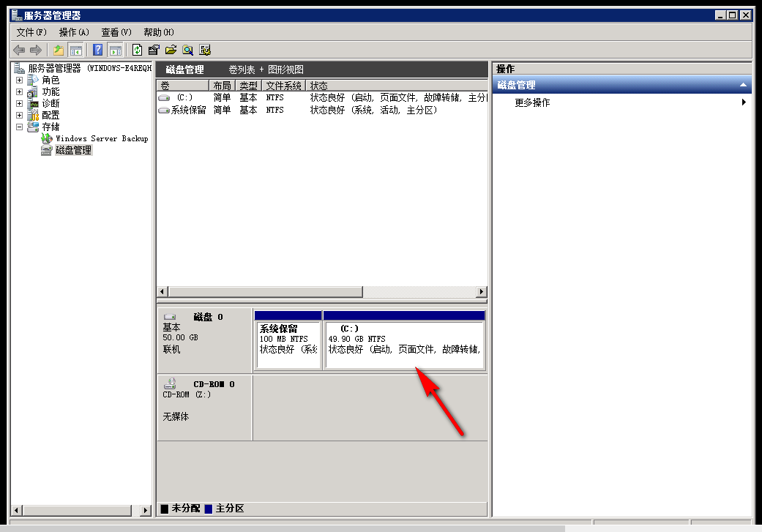
Task: Click the 文件系统 column header
Action: [283, 86]
